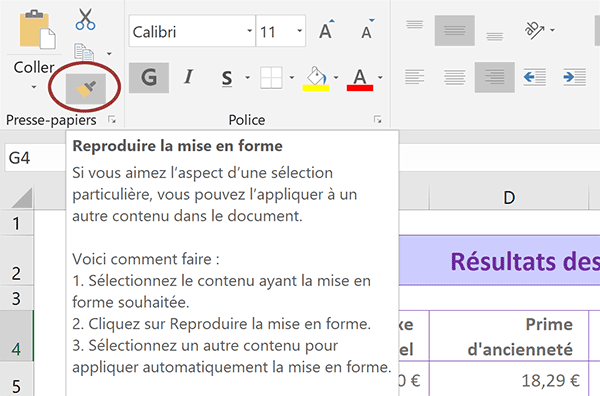Viewport: 600px width, 396px height.
Task: Increase indent with right arrow icon
Action: (x=574, y=77)
